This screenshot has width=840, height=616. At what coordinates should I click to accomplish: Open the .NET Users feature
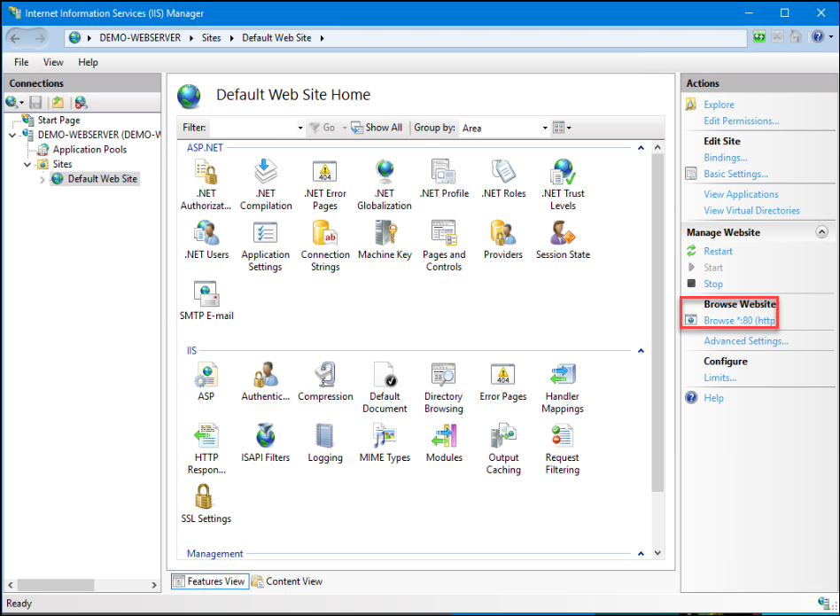click(206, 240)
